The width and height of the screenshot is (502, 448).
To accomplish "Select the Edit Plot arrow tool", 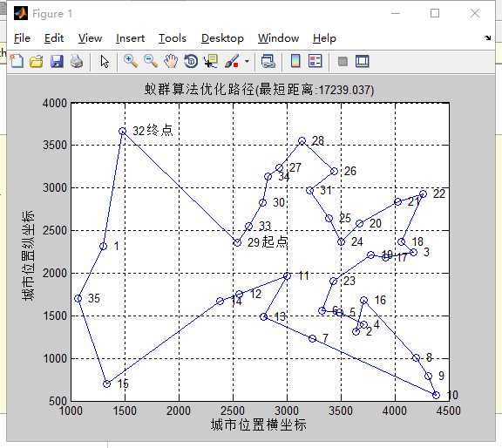I will pyautogui.click(x=105, y=62).
